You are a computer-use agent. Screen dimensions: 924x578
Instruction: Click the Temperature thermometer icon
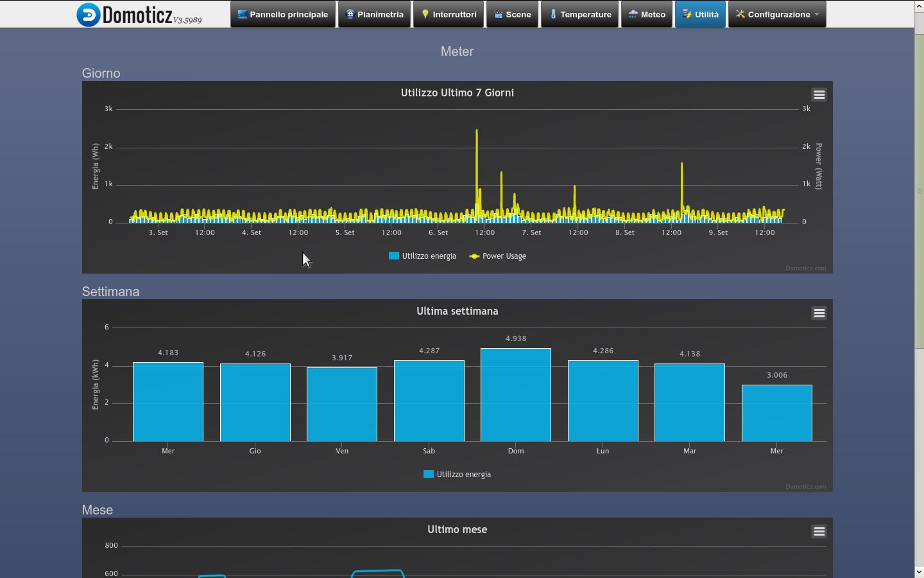tap(554, 13)
